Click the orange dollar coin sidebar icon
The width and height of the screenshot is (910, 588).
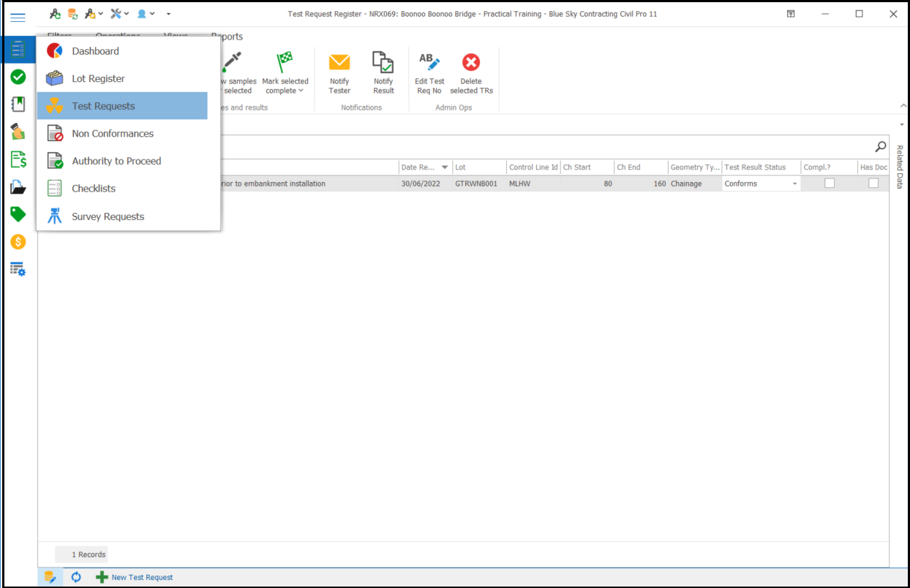(18, 241)
